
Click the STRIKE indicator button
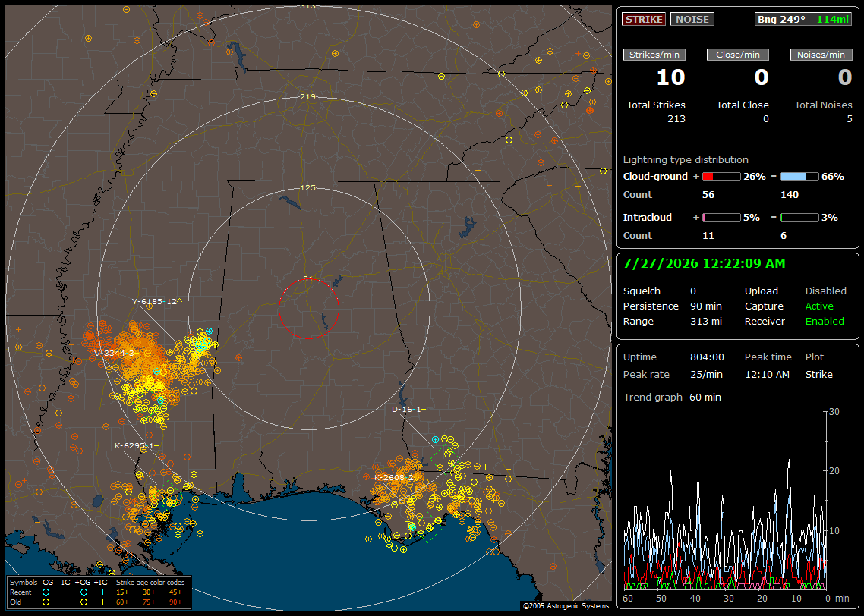644,19
